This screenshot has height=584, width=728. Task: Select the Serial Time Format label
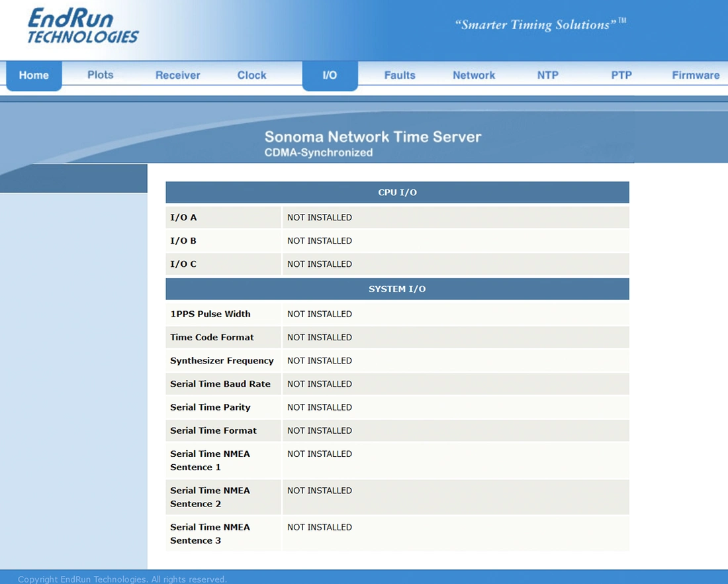click(x=213, y=430)
